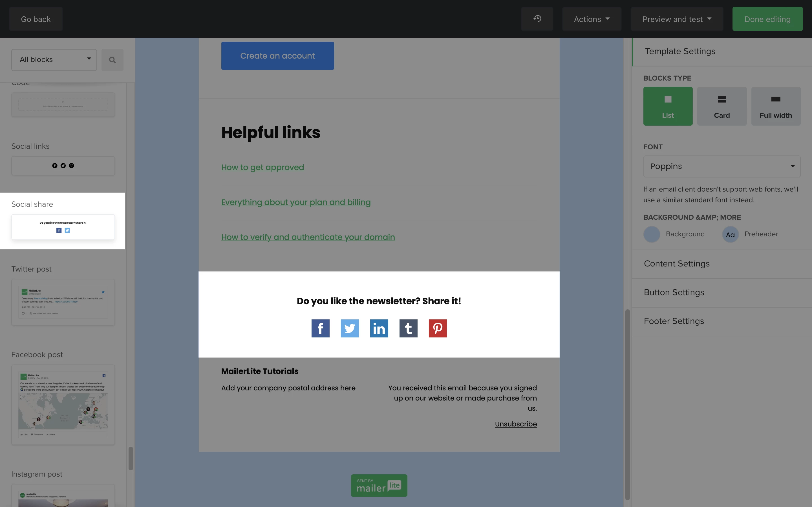Screen dimensions: 812x507
Task: Click the version history clock icon
Action: (x=537, y=19)
